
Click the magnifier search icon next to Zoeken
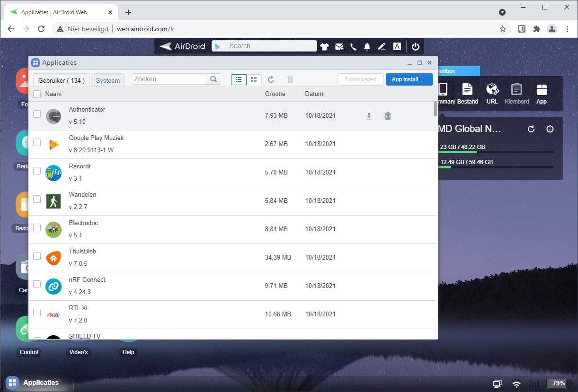click(x=213, y=79)
